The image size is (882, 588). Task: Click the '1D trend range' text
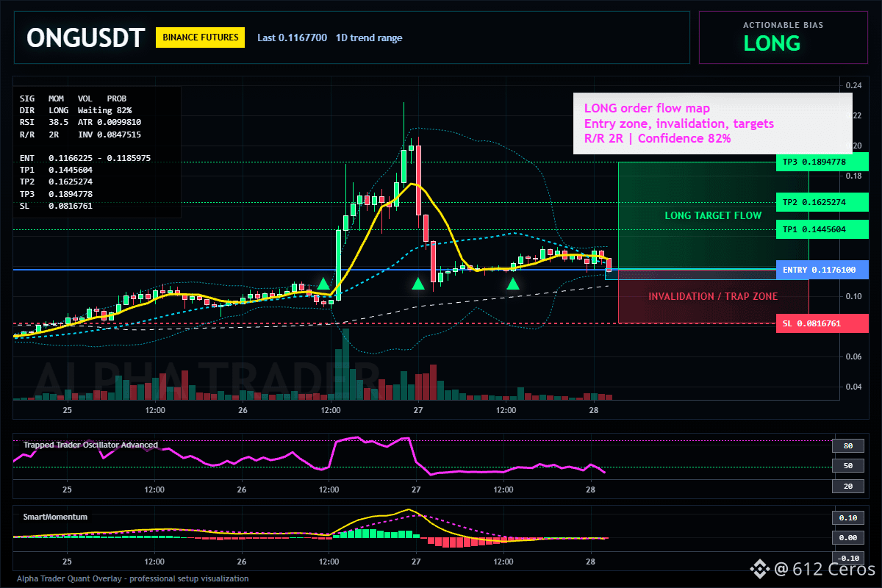[369, 37]
